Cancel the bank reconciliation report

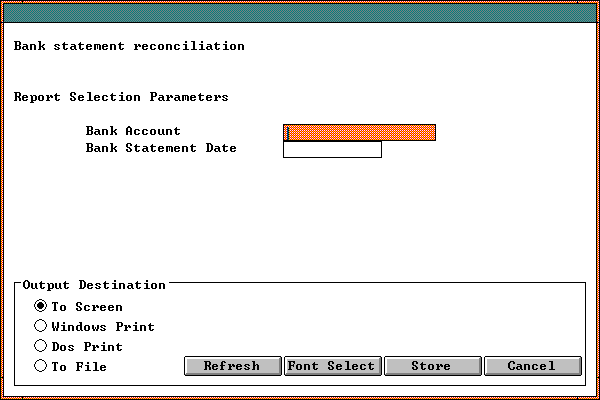coord(532,366)
